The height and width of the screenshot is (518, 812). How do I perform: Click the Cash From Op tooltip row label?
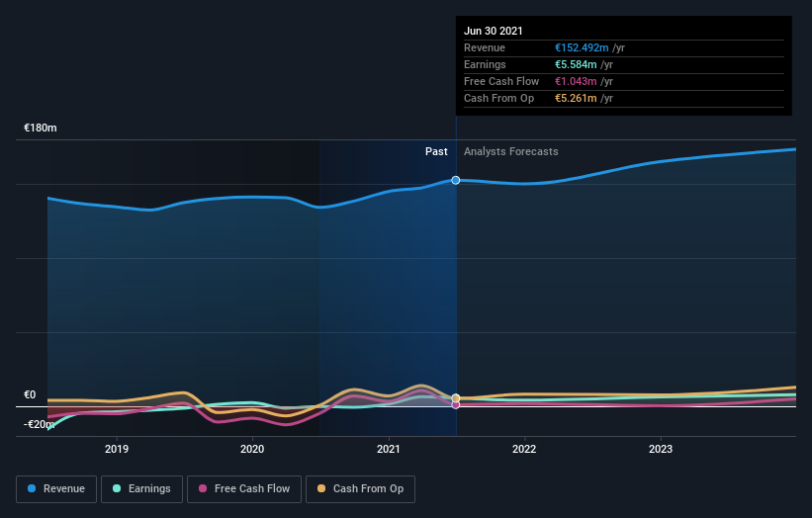[498, 98]
